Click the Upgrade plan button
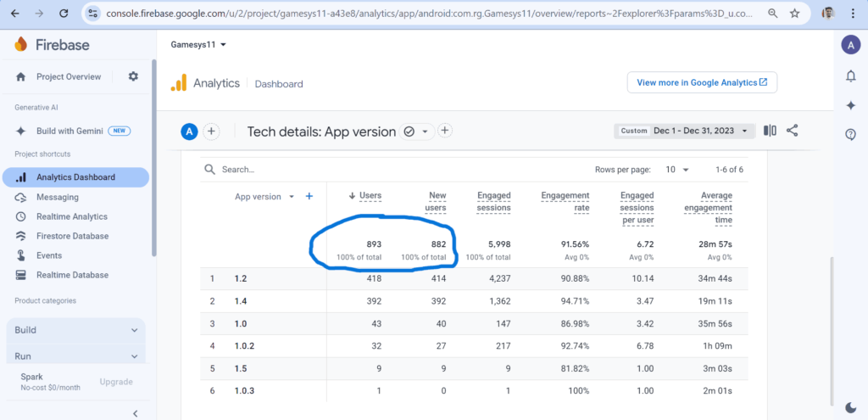Viewport: 868px width, 420px height. [x=116, y=382]
